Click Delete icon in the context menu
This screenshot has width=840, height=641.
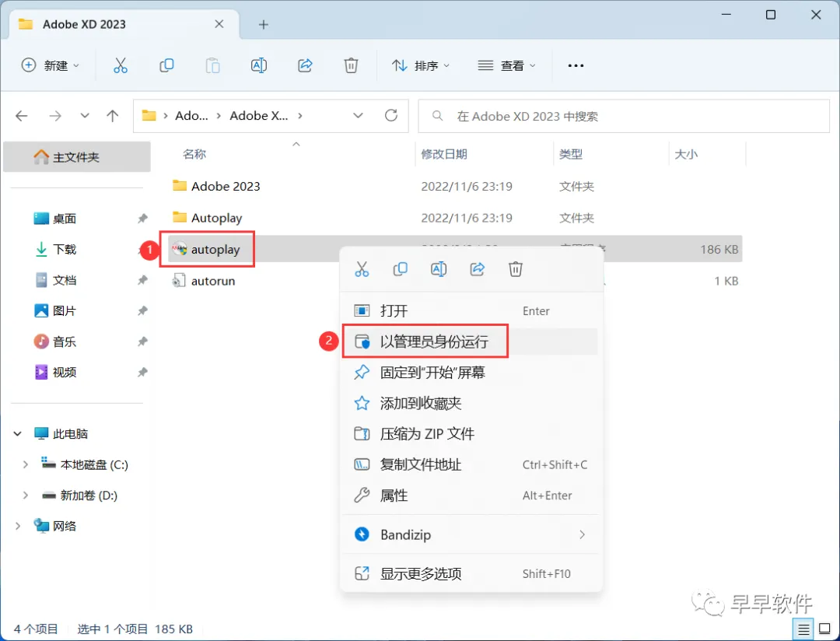coord(516,269)
